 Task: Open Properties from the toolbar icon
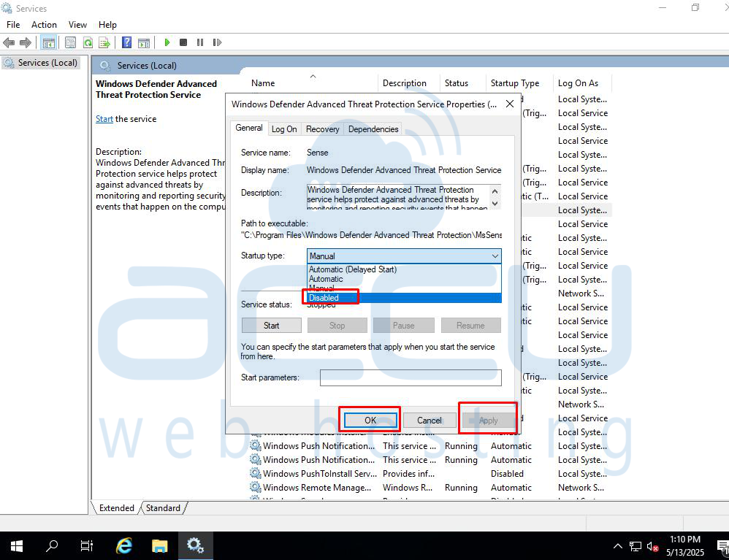(x=70, y=43)
